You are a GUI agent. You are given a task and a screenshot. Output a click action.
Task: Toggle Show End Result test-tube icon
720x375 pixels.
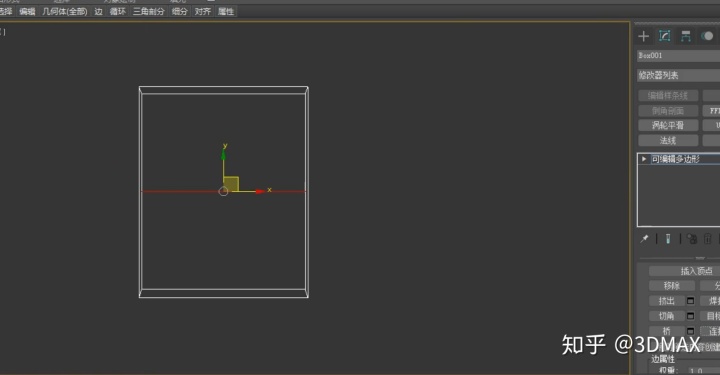tap(668, 239)
